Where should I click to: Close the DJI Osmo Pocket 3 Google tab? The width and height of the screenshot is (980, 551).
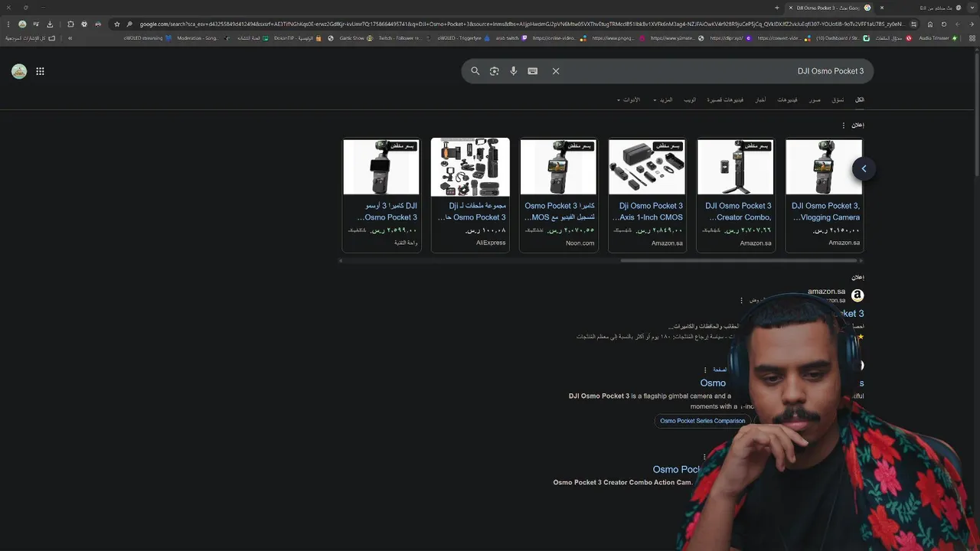(x=791, y=8)
